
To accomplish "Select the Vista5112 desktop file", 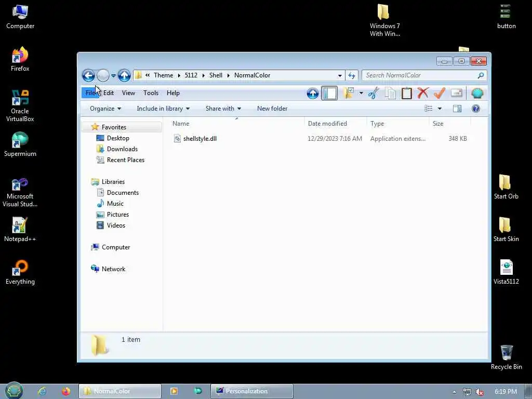I will 506,272.
